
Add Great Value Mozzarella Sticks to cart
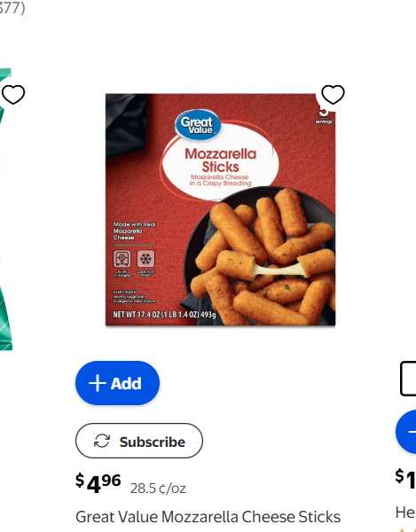pos(117,383)
